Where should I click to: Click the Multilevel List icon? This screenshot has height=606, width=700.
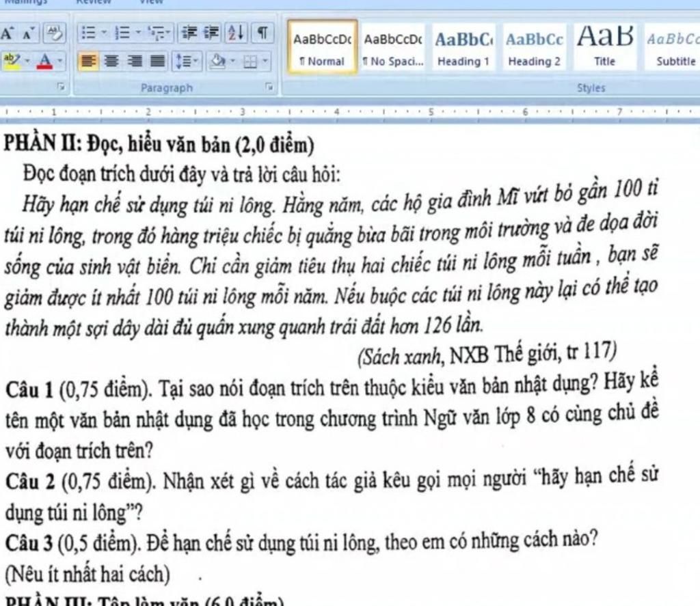(156, 33)
